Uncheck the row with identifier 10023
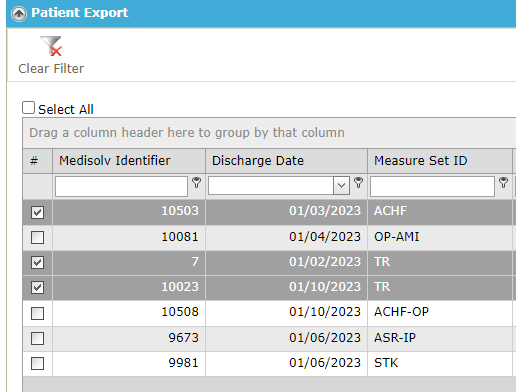Viewport: 516px width, 392px height. 37,287
